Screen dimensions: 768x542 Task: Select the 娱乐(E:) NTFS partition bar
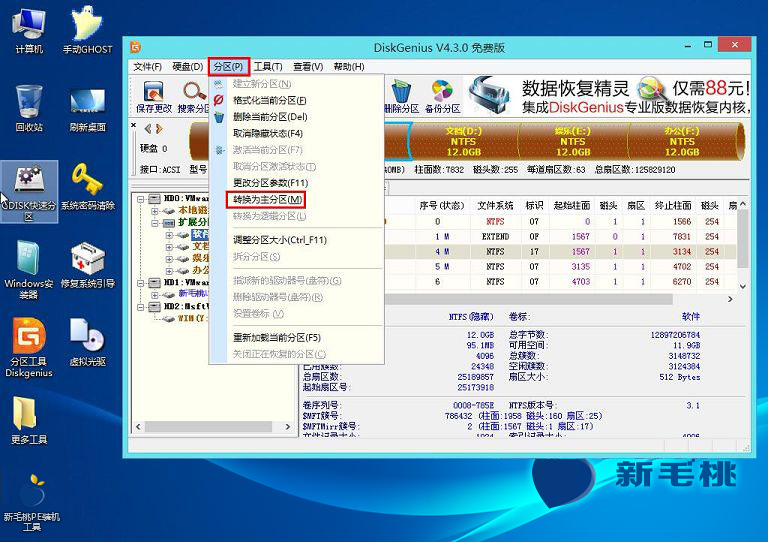[x=573, y=141]
